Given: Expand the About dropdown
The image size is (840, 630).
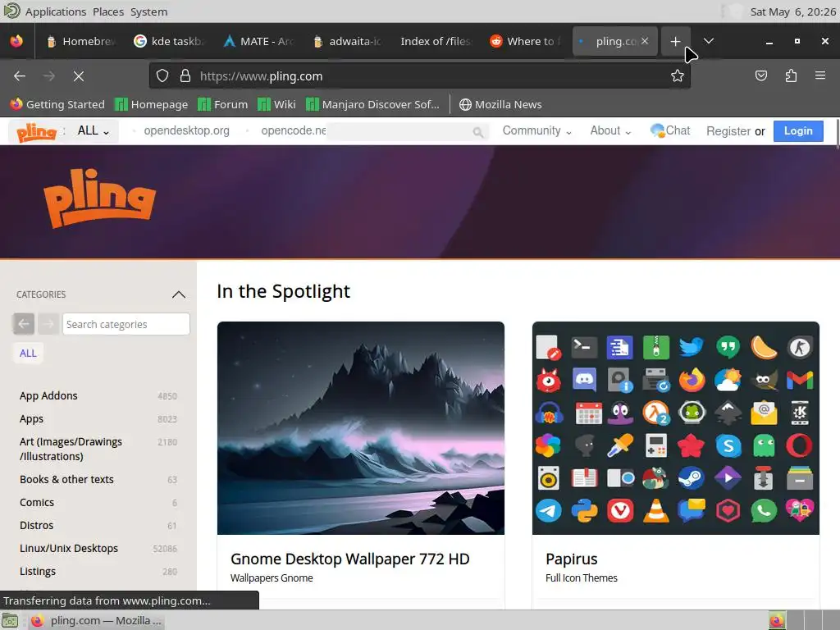Looking at the screenshot, I should pyautogui.click(x=610, y=130).
